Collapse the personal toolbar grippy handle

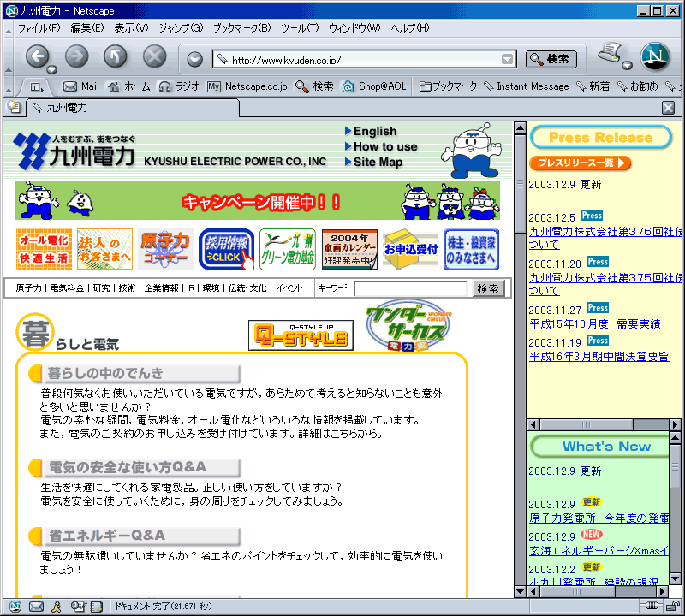point(9,86)
